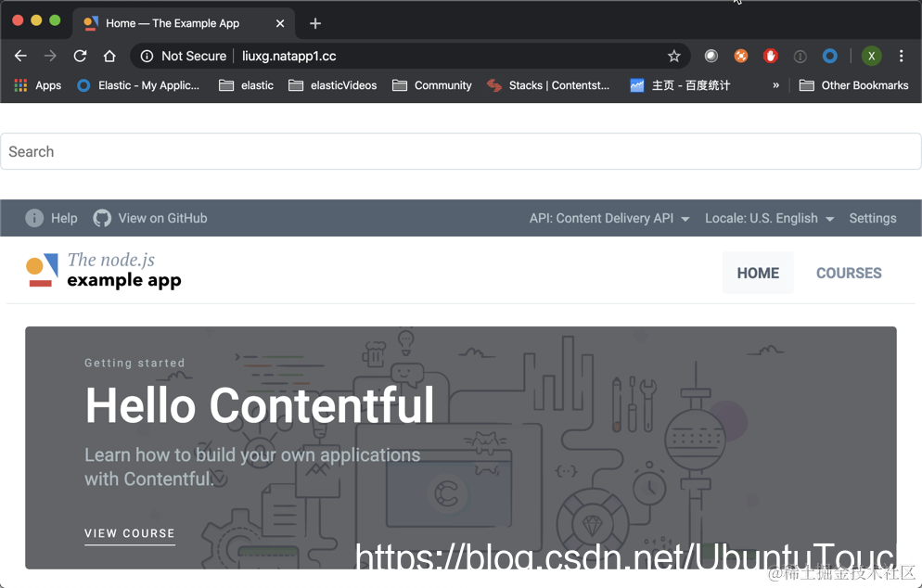Click the browser back arrow
Viewport: 922px width, 588px height.
point(20,56)
